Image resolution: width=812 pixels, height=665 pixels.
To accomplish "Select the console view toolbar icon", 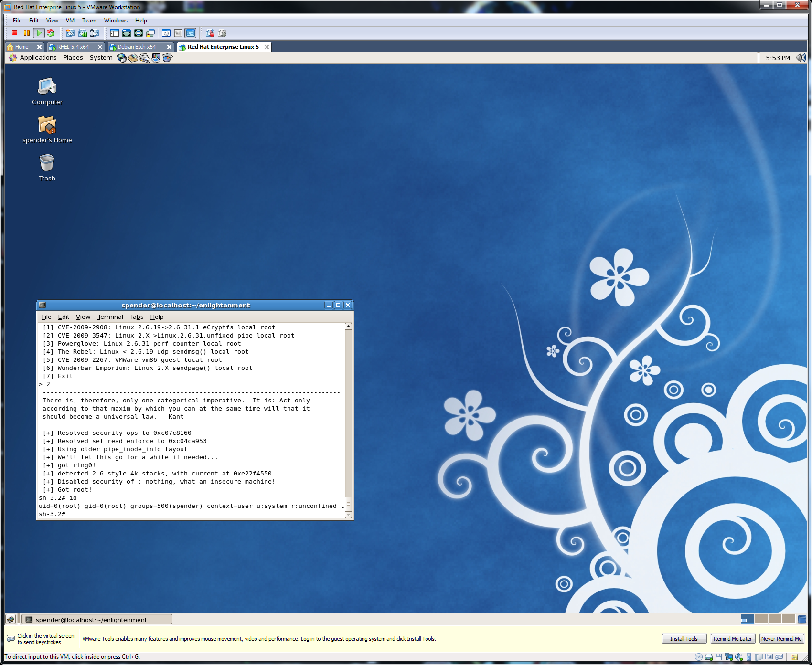I will click(x=191, y=33).
